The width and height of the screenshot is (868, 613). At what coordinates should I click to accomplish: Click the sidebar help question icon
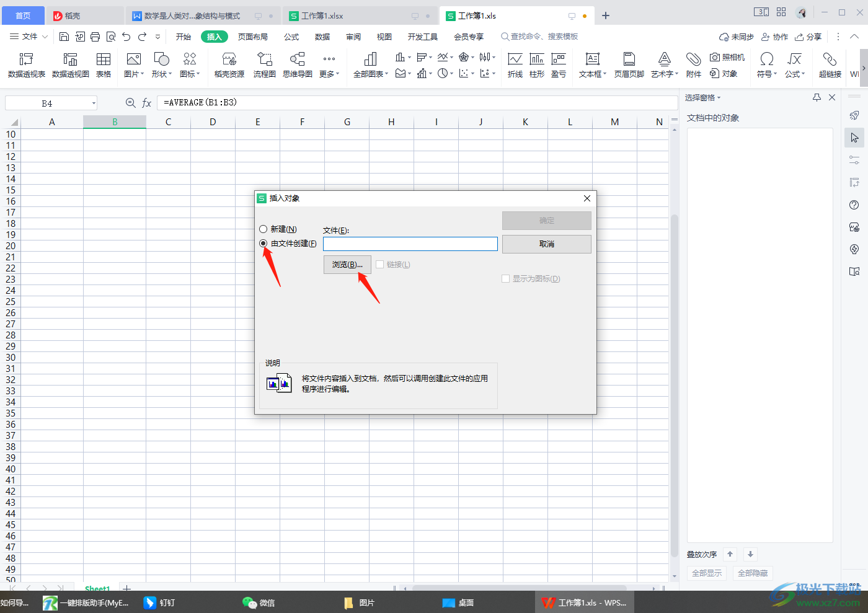coord(854,205)
